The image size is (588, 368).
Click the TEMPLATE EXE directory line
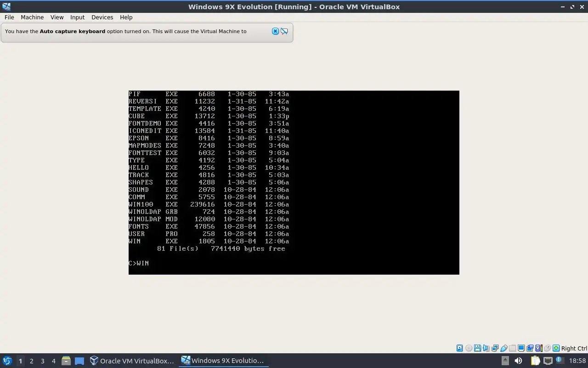209,109
